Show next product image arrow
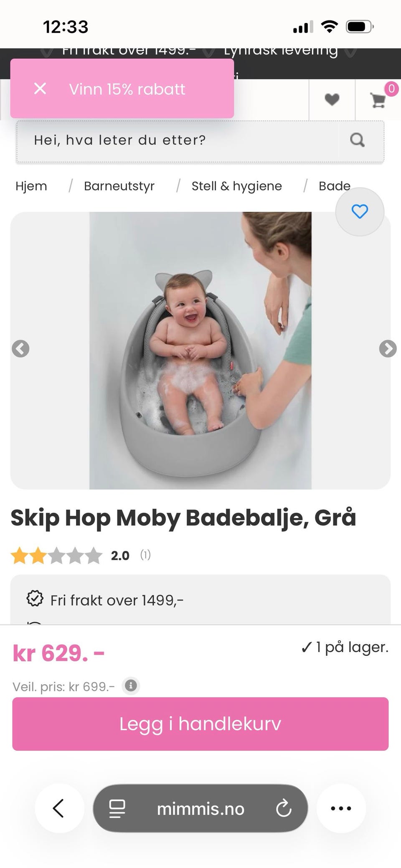401x868 pixels. (388, 349)
